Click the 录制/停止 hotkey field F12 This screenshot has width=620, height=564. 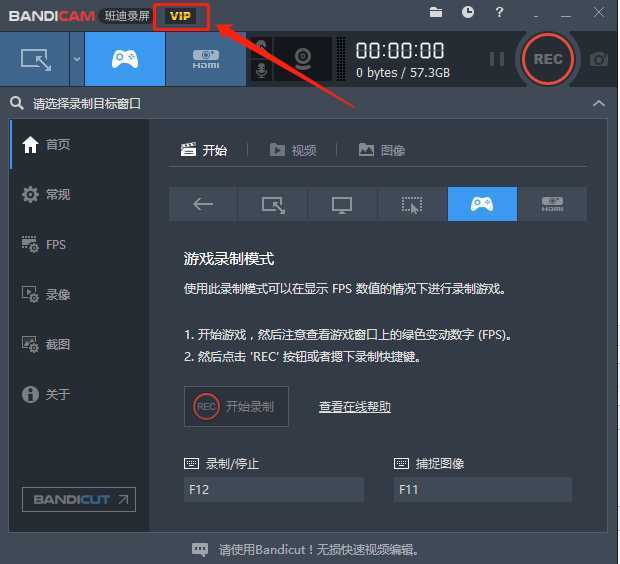(x=274, y=490)
